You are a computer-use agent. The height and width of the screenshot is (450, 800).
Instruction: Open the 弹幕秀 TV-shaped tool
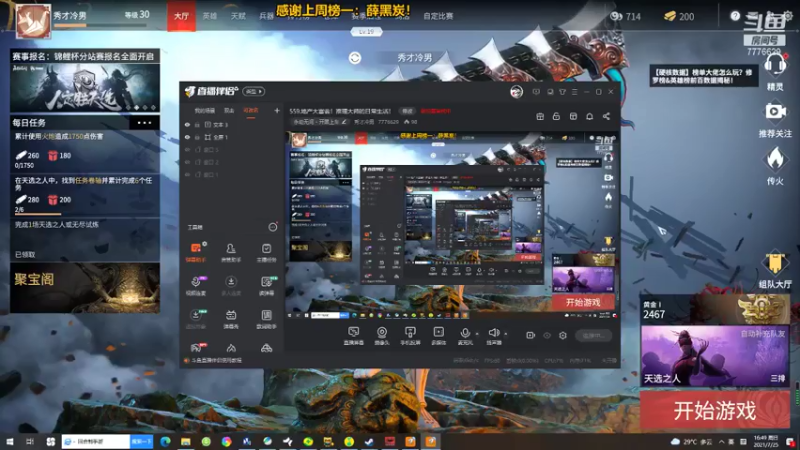click(x=231, y=318)
